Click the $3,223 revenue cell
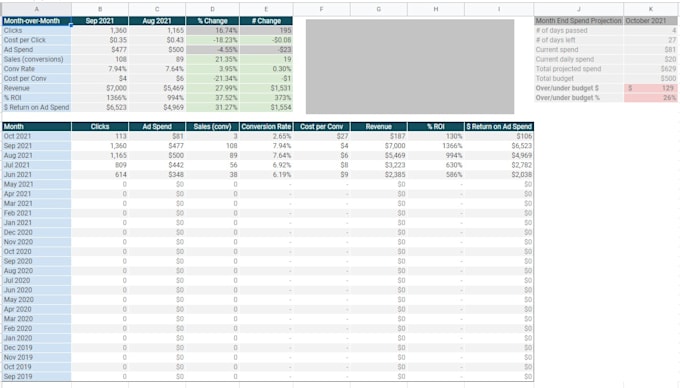Image resolution: width=680 pixels, height=388 pixels. coord(379,165)
